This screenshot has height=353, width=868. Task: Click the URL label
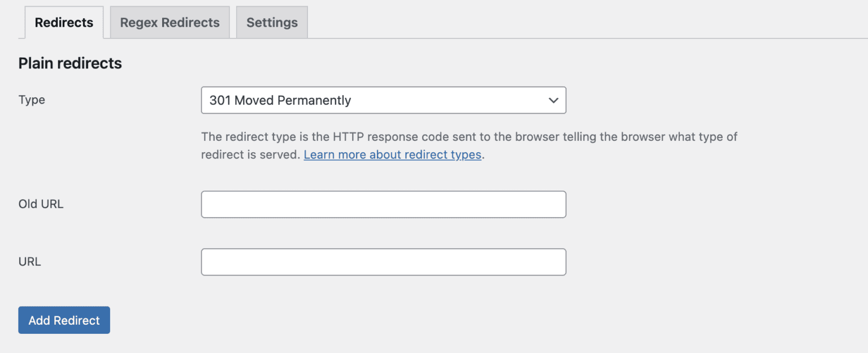coord(29,262)
